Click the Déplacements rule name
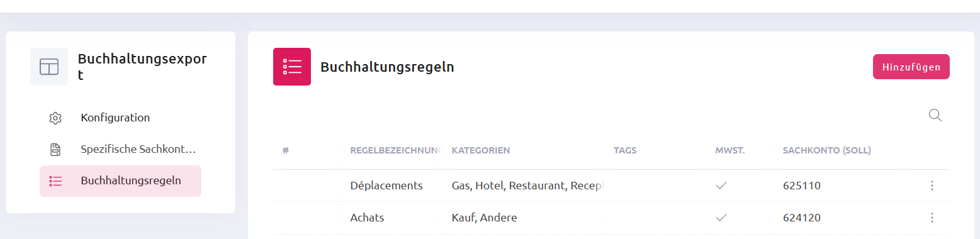This screenshot has width=980, height=239. [386, 186]
